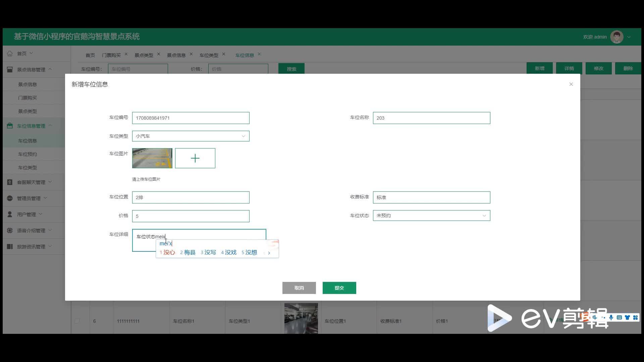Screen dimensions: 644x362
Task: Click the plus icon to upload another parking image
Action: pos(195,158)
